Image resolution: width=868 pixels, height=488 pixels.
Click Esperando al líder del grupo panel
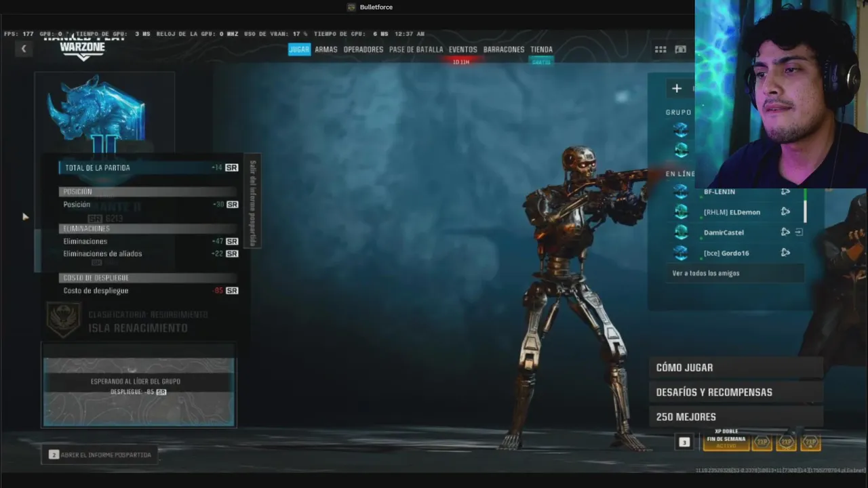click(x=139, y=386)
